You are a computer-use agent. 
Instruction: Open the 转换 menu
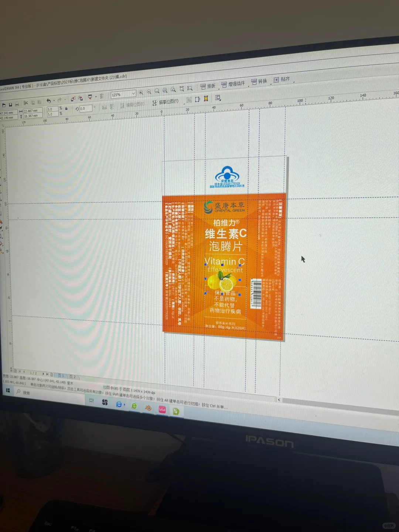pos(259,82)
